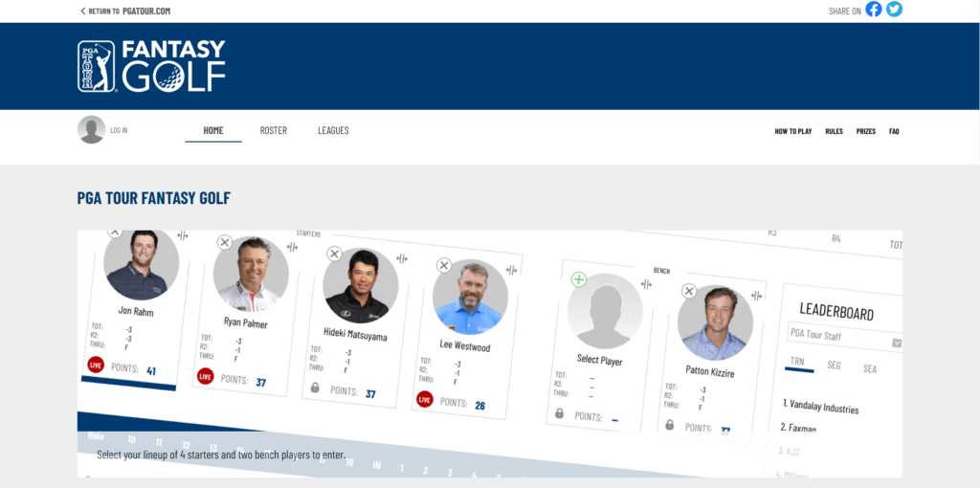980x488 pixels.
Task: Click the Patton Kizzire name text
Action: point(709,371)
